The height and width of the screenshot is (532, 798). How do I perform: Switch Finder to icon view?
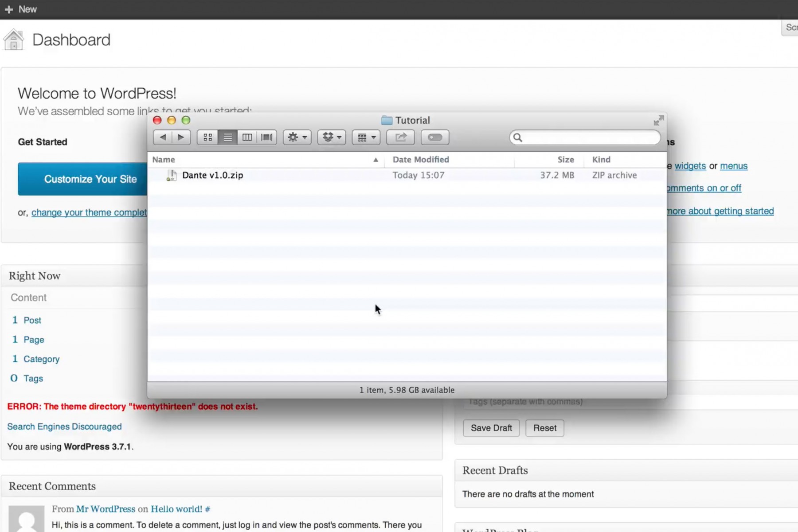[x=207, y=137]
